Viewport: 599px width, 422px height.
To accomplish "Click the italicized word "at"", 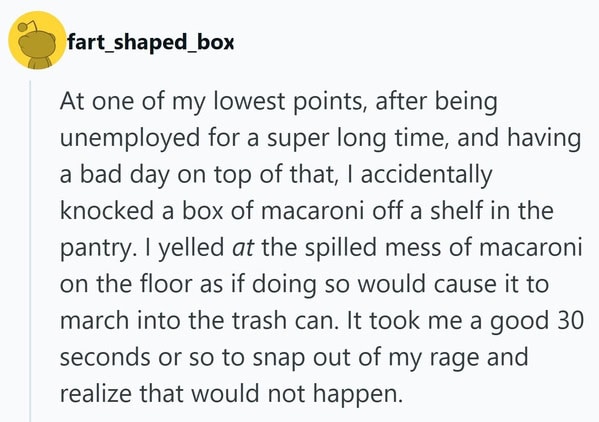I will [x=243, y=247].
